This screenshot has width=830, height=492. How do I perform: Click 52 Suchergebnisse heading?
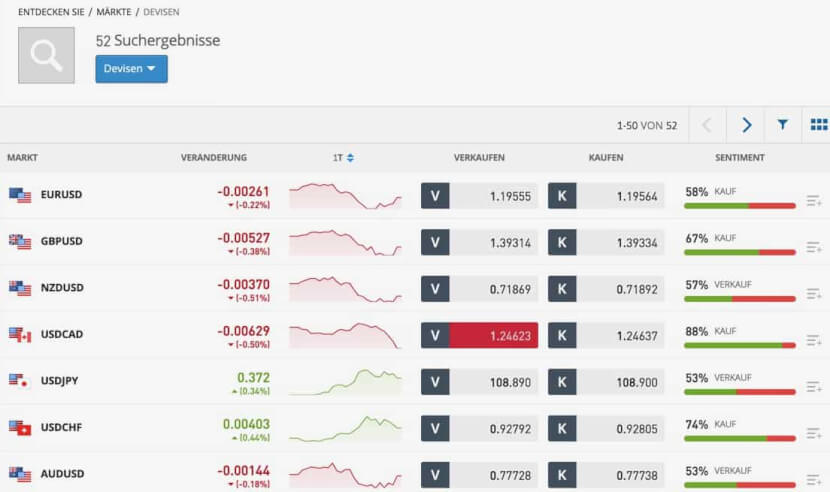pyautogui.click(x=158, y=41)
